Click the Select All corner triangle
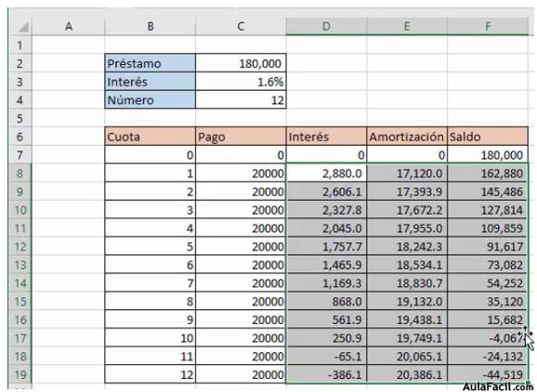The width and height of the screenshot is (537, 392). coord(22,26)
